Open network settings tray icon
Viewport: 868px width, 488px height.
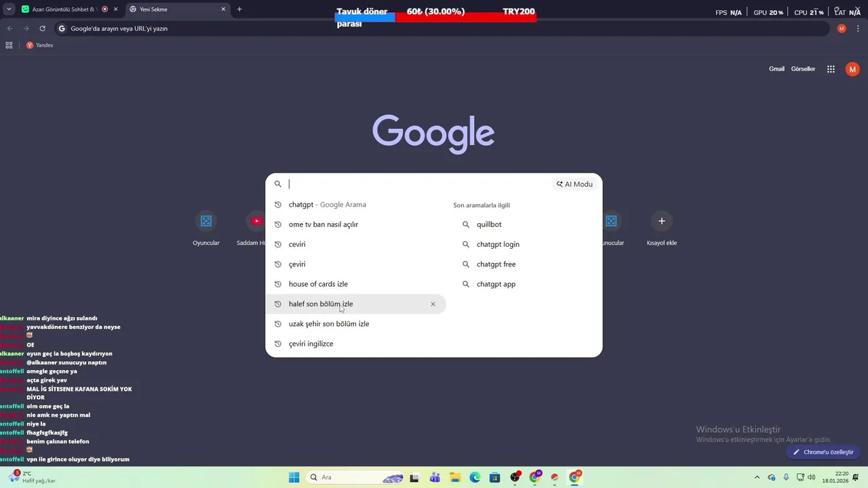coord(800,477)
